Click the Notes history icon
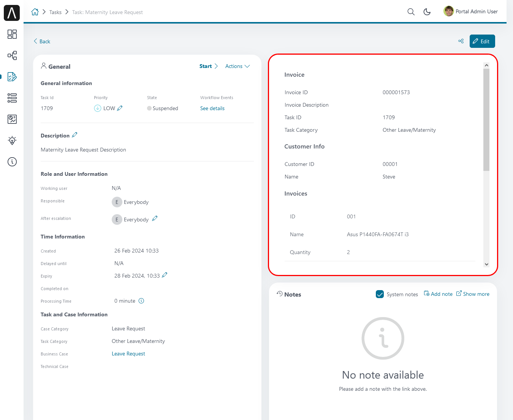The image size is (513, 420). (x=280, y=294)
